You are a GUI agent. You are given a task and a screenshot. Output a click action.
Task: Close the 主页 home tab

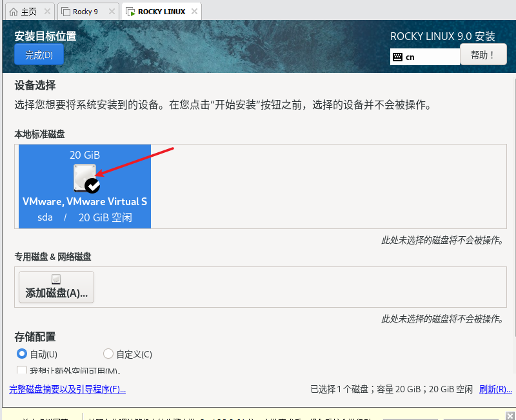pos(47,12)
